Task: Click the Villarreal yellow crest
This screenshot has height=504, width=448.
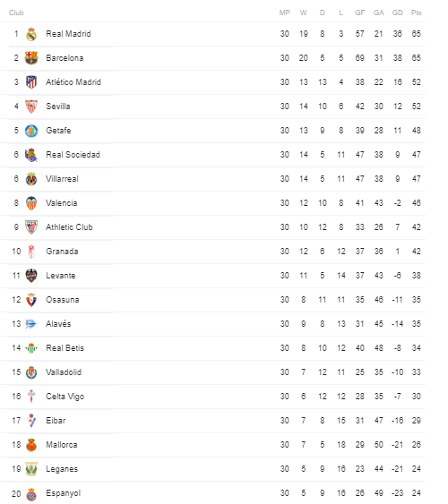Action: point(31,179)
